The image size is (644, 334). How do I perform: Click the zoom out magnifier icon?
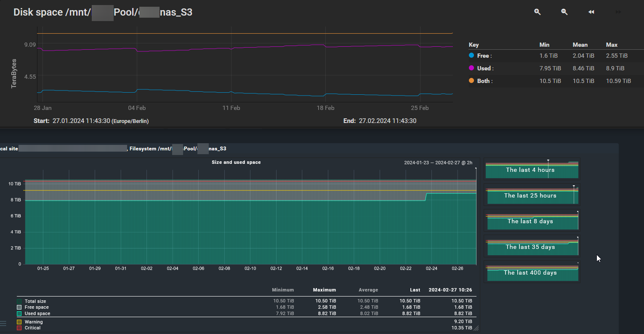[x=564, y=12]
